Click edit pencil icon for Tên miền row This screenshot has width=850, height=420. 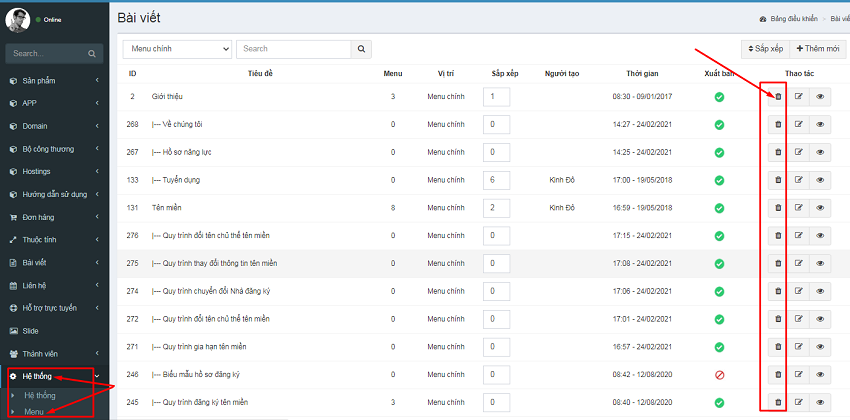(798, 207)
